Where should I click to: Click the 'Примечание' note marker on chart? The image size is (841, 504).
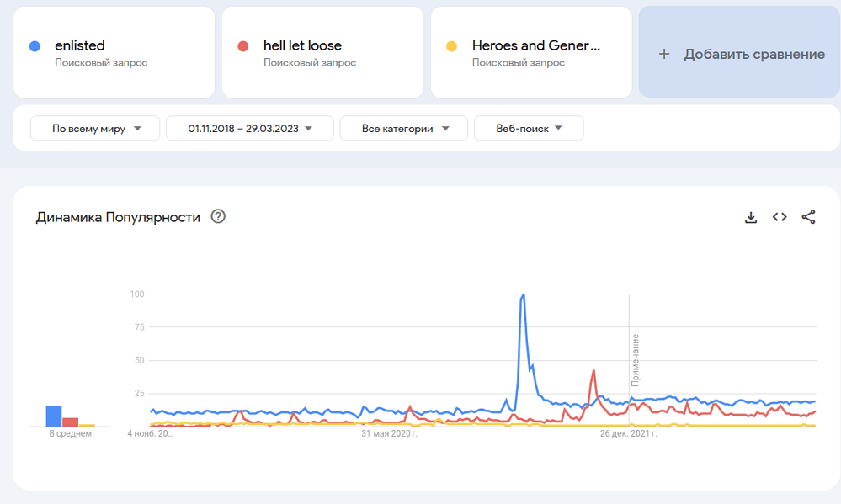click(636, 360)
